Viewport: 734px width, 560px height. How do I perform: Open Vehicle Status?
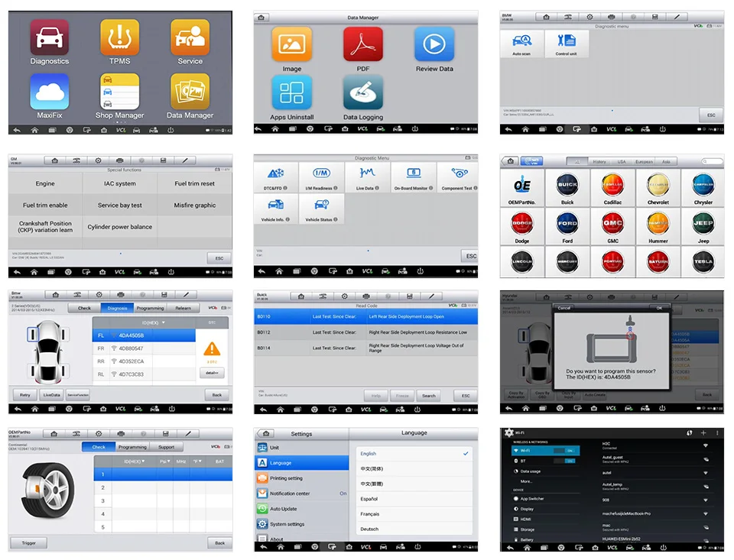pyautogui.click(x=321, y=209)
